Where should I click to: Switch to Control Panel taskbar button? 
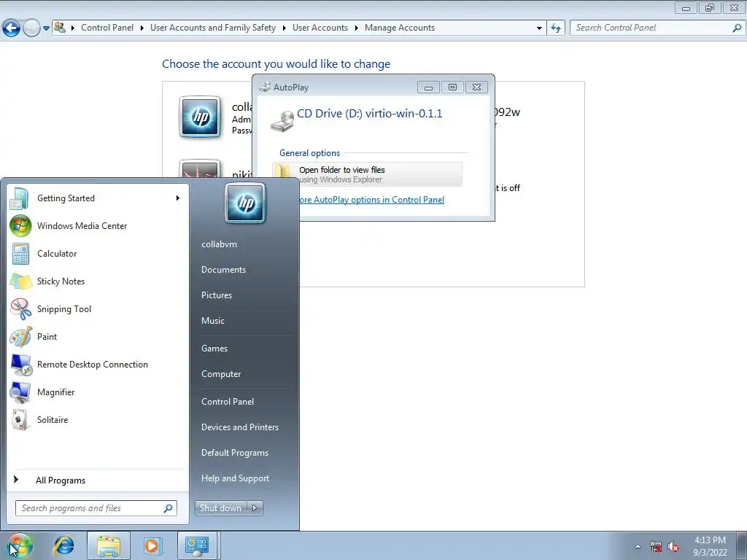(x=197, y=545)
